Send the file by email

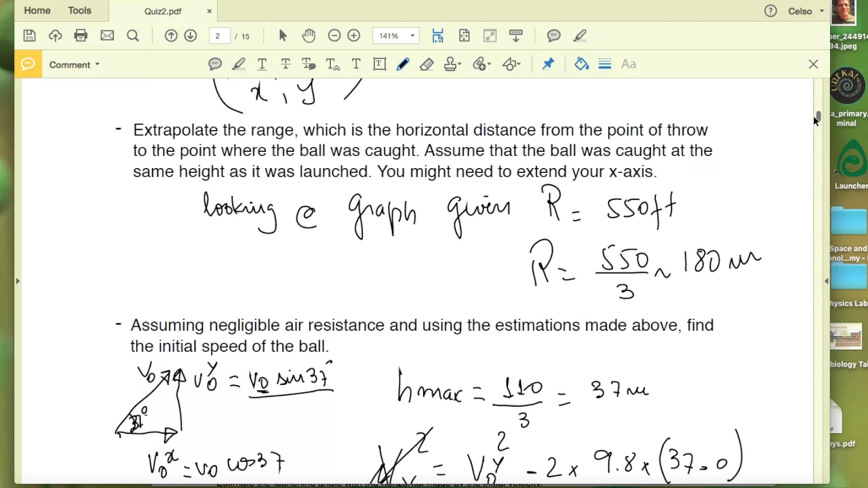coord(107,36)
